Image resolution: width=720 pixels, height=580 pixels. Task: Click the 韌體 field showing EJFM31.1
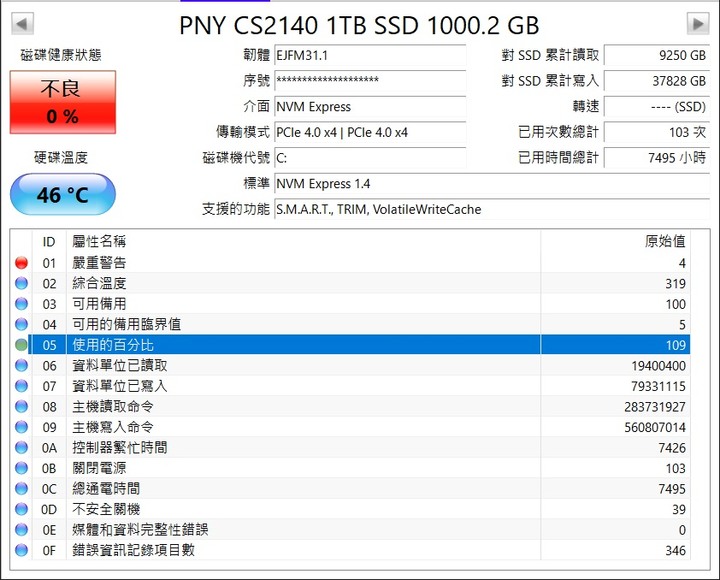370,56
